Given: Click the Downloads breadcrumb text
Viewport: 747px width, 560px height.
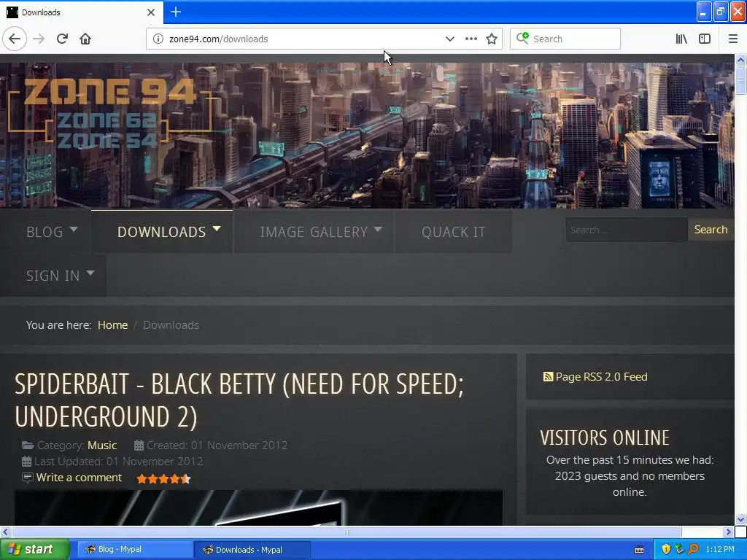Looking at the screenshot, I should pos(171,324).
